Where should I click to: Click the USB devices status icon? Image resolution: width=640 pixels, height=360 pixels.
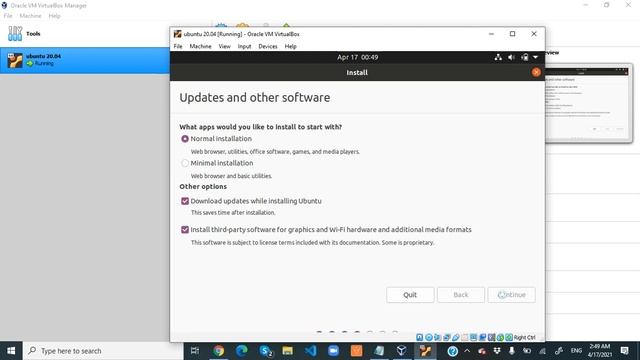pyautogui.click(x=456, y=338)
